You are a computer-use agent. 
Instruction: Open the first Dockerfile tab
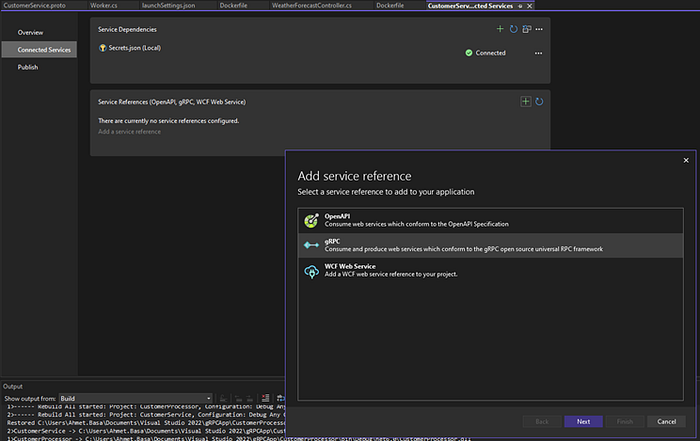(233, 5)
